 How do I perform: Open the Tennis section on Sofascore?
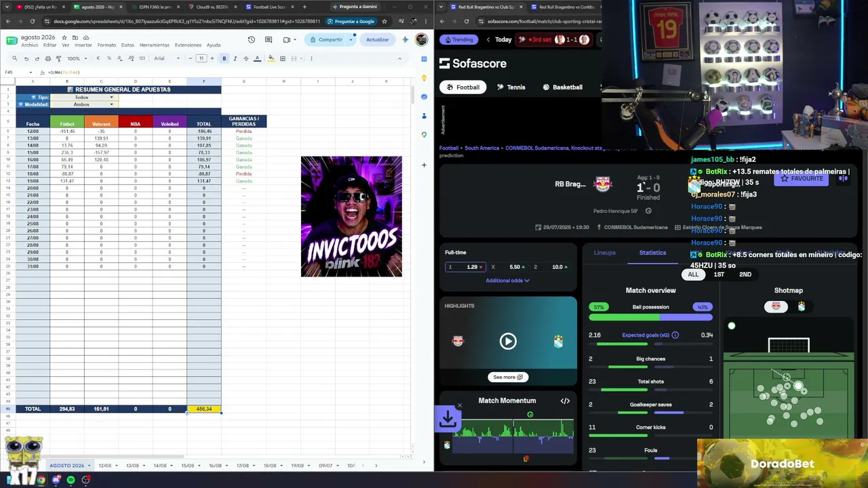point(511,87)
